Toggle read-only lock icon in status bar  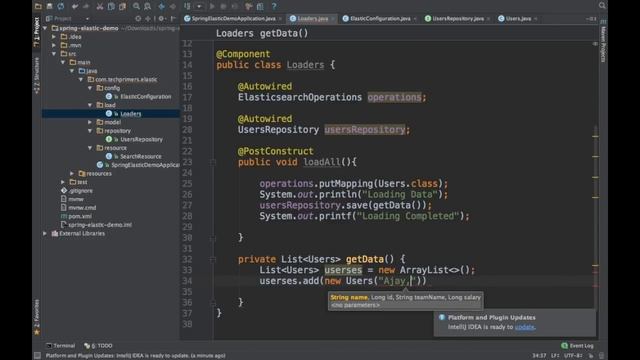pyautogui.click(x=591, y=356)
